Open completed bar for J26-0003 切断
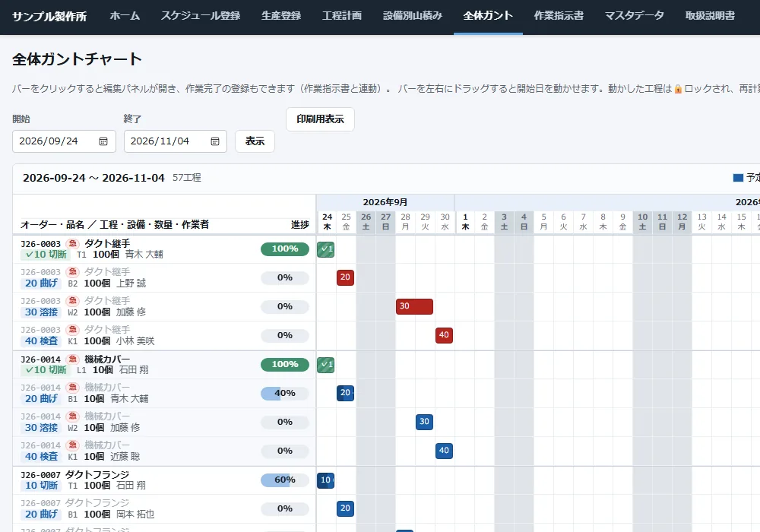760x532 pixels. (326, 249)
